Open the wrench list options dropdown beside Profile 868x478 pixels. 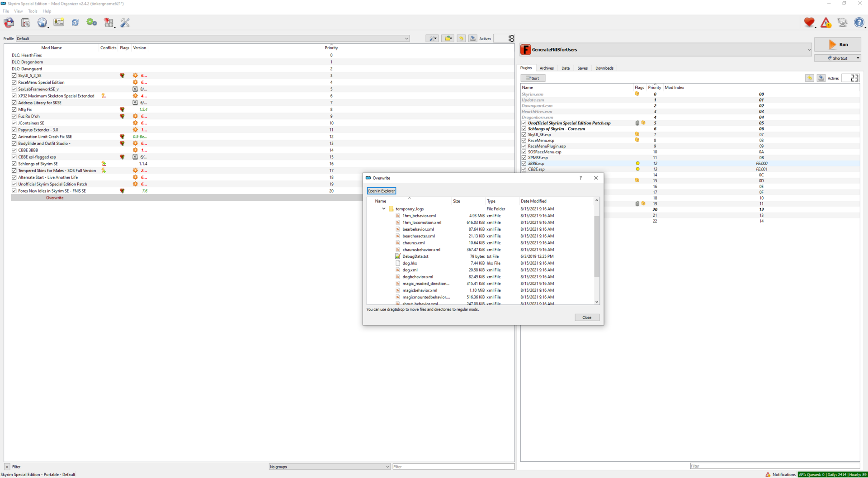[x=432, y=38]
